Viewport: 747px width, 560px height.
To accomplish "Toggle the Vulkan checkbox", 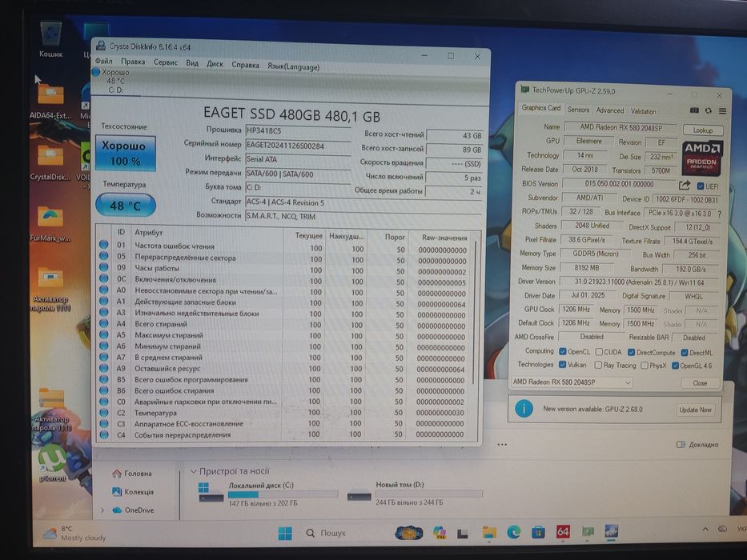I will coord(562,364).
